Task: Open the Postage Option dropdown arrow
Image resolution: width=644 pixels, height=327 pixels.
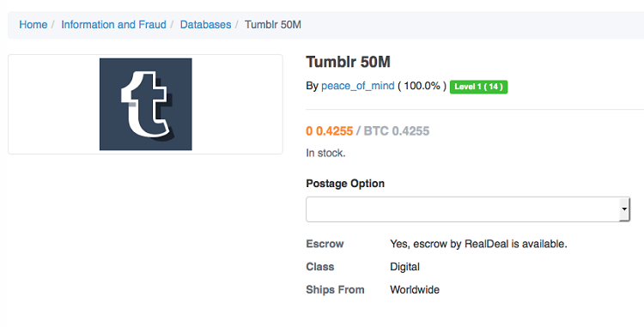Action: [x=624, y=209]
